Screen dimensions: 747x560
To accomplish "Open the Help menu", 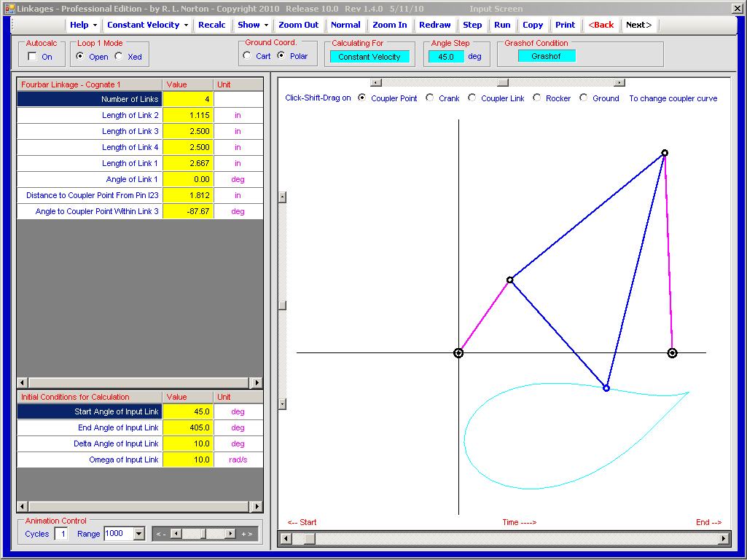I will click(x=83, y=25).
